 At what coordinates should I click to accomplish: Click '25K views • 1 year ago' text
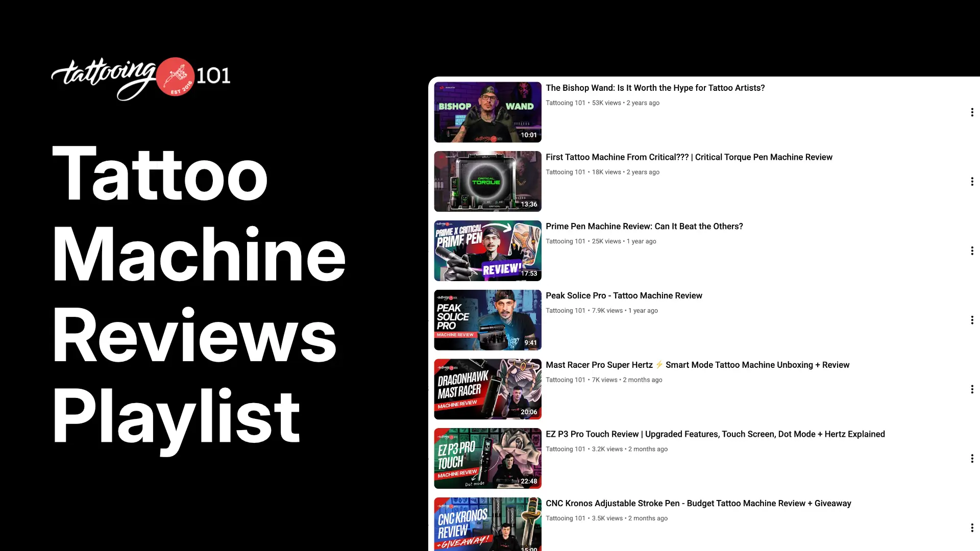[x=624, y=241]
